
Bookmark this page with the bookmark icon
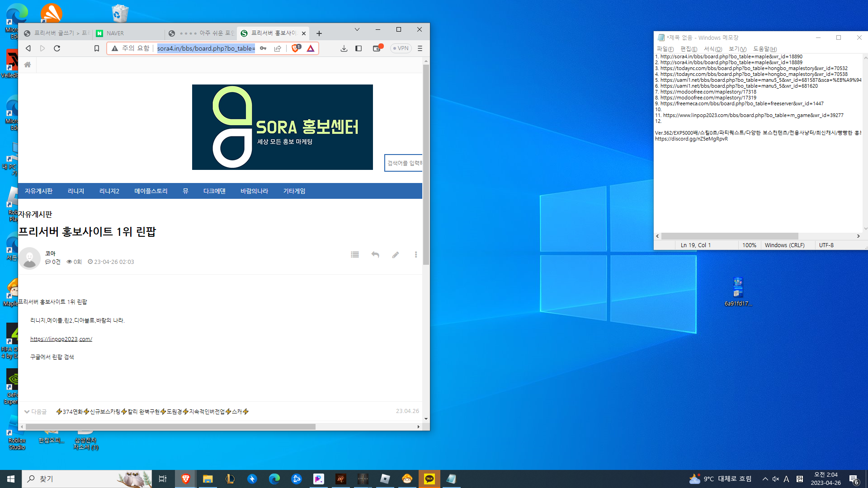coord(96,48)
